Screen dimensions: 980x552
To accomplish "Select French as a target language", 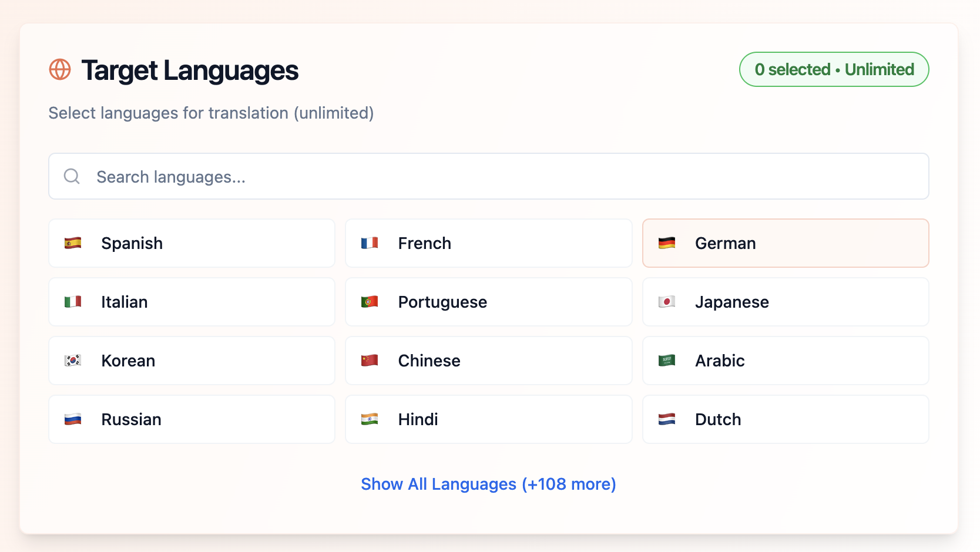I will [489, 243].
